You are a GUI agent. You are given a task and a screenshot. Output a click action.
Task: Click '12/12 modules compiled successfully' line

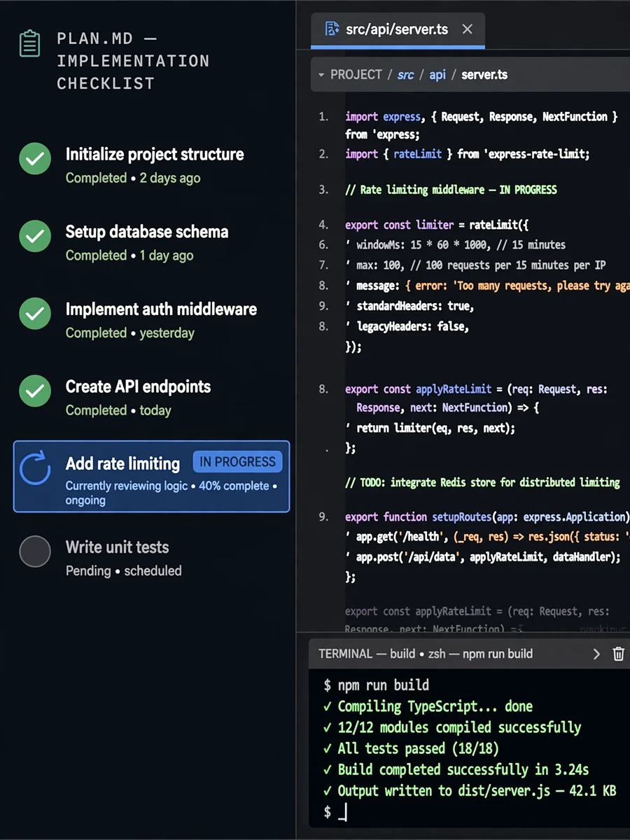[x=452, y=727]
